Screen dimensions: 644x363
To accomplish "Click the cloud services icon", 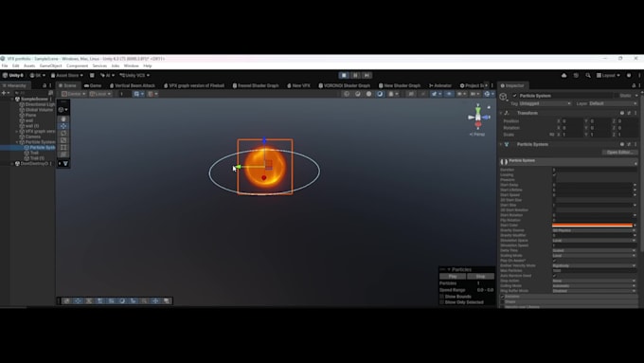I will click(x=563, y=75).
